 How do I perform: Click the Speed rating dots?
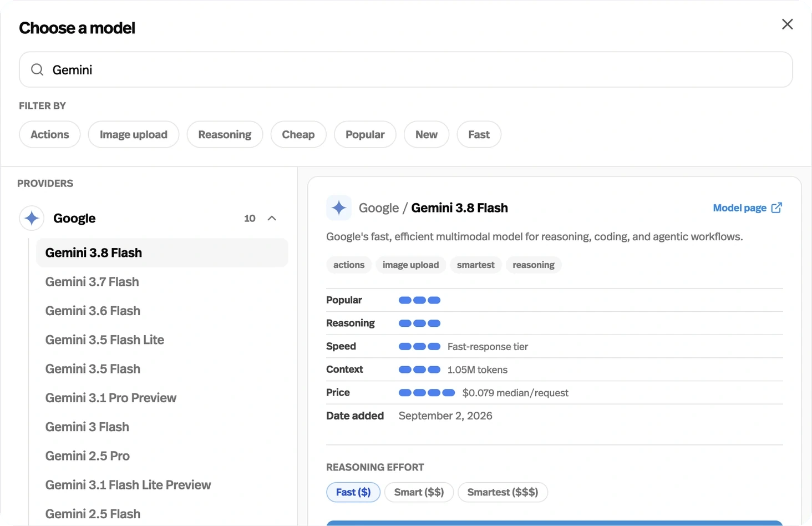419,347
